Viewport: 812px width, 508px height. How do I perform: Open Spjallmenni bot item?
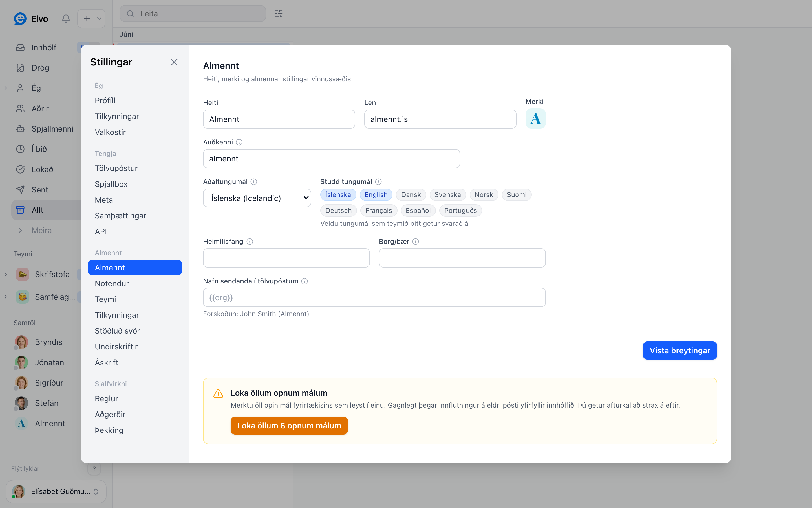click(x=52, y=129)
